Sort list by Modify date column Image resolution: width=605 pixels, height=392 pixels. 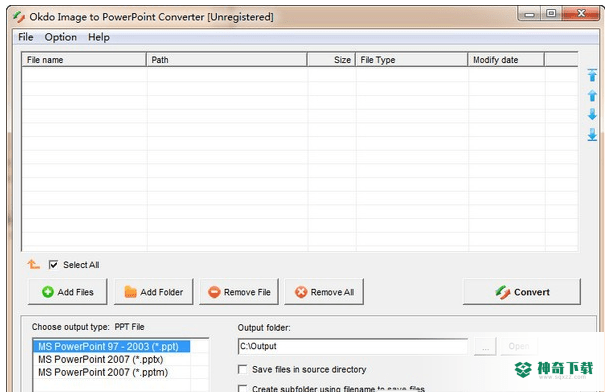click(506, 60)
